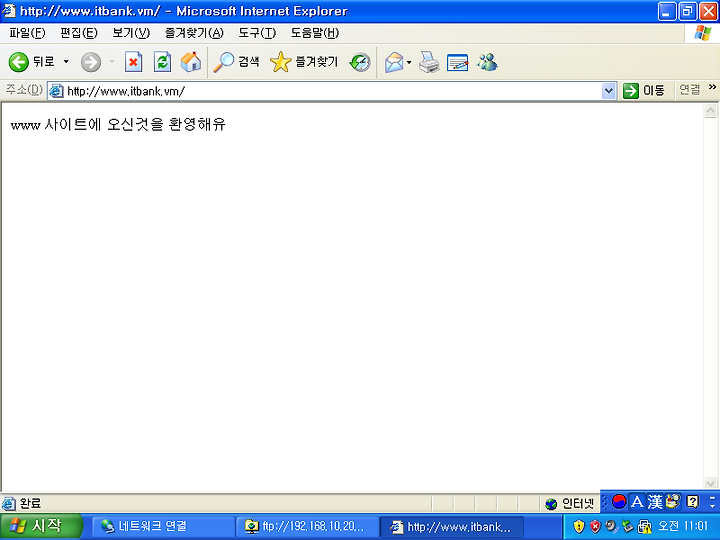Switch to the ftp://192.168.10.20 taskbar window

(x=307, y=526)
